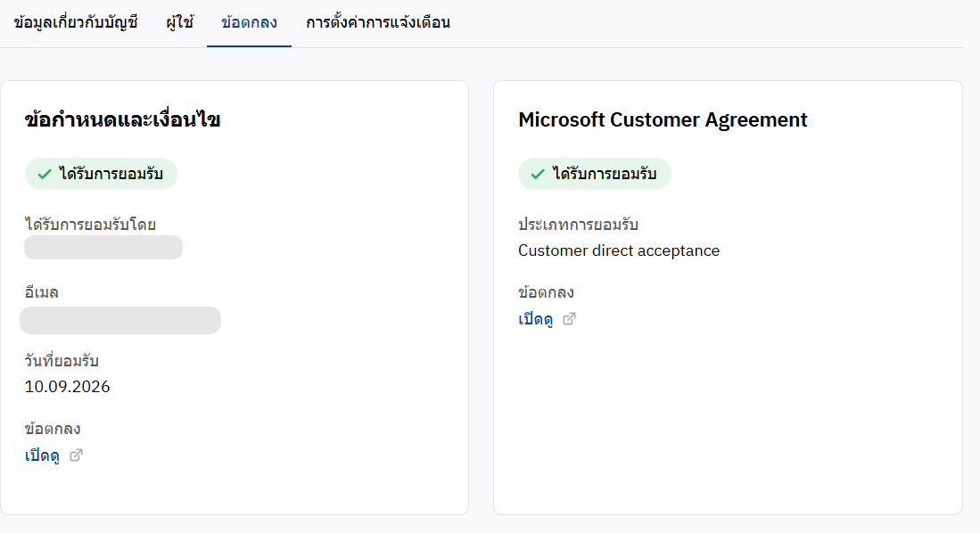Click the Customer direct acceptance value
Image resolution: width=980 pixels, height=533 pixels.
pos(619,250)
